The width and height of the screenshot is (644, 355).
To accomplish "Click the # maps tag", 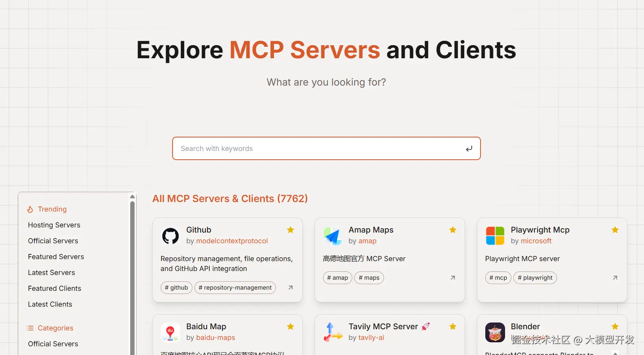I will 369,278.
